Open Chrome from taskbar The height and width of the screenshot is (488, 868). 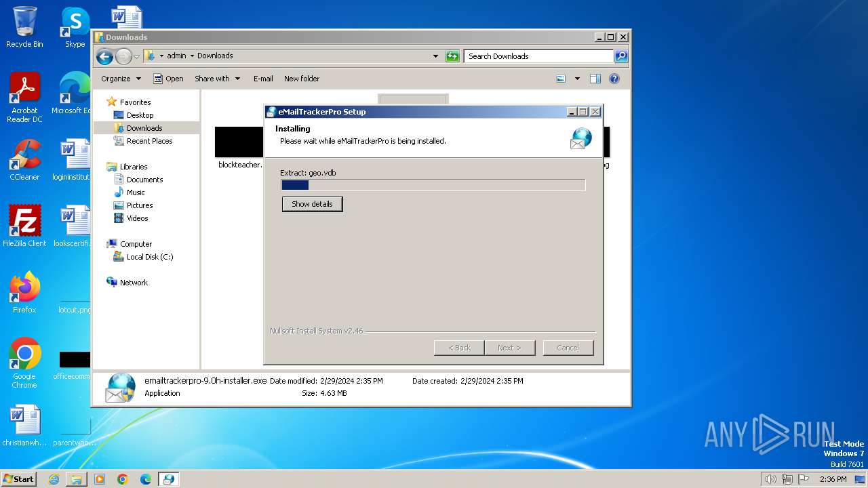pos(122,479)
